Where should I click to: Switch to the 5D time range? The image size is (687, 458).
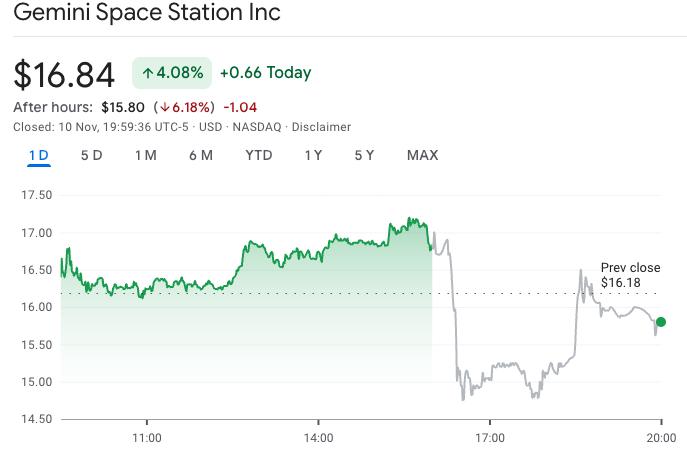coord(91,155)
